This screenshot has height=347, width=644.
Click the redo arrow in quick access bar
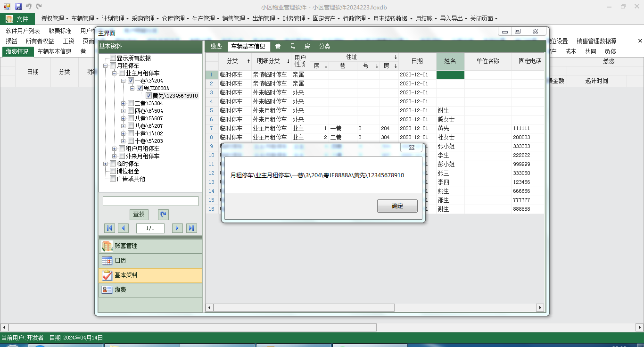tap(39, 7)
